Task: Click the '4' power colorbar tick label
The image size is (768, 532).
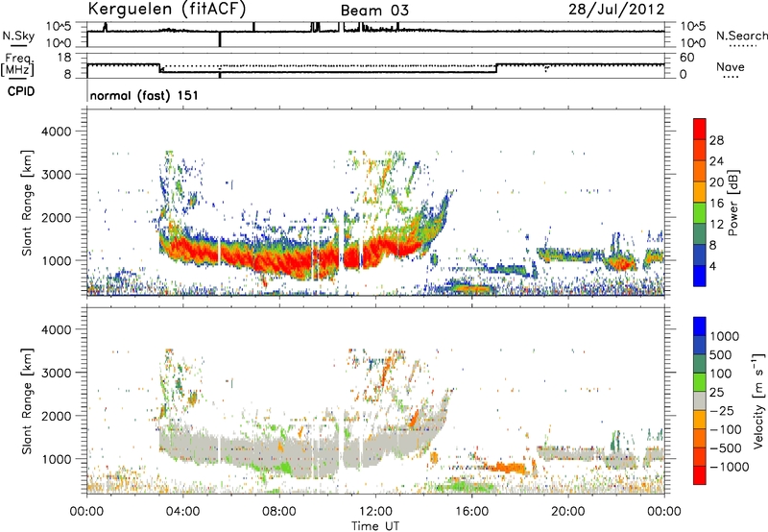Action: 712,266
